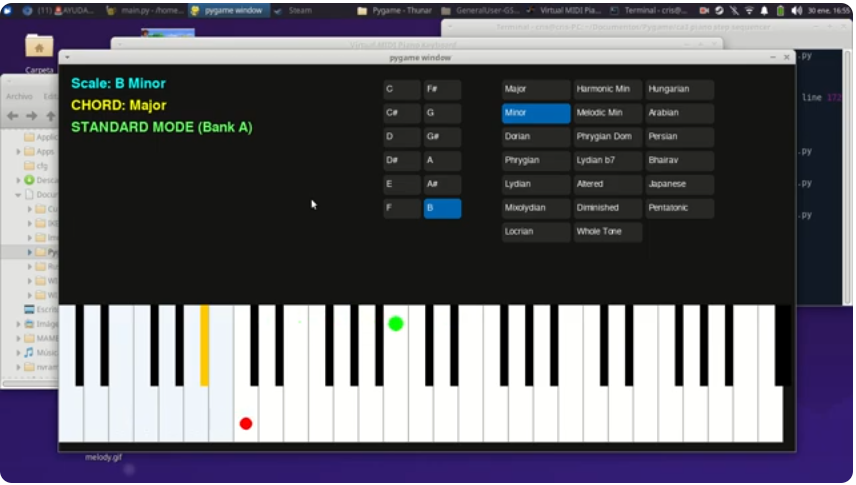Go forward in file manager window
Image resolution: width=856 pixels, height=485 pixels.
(32, 116)
